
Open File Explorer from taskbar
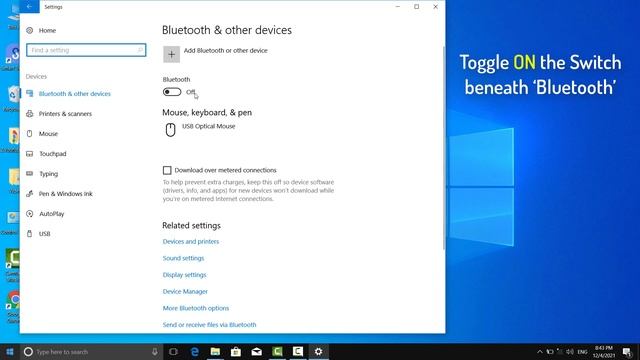point(215,351)
